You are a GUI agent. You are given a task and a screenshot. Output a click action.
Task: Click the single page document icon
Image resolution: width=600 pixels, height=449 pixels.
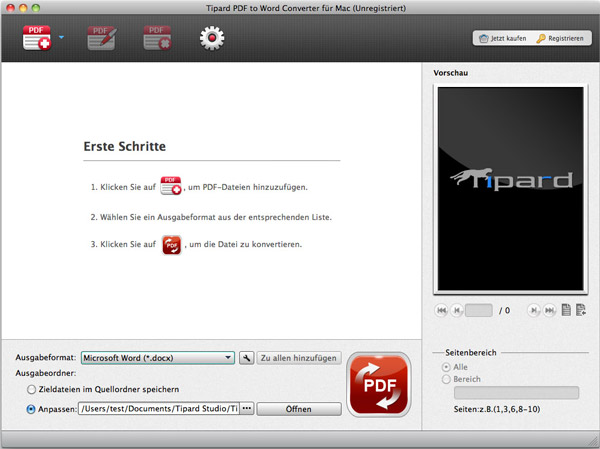tap(566, 310)
